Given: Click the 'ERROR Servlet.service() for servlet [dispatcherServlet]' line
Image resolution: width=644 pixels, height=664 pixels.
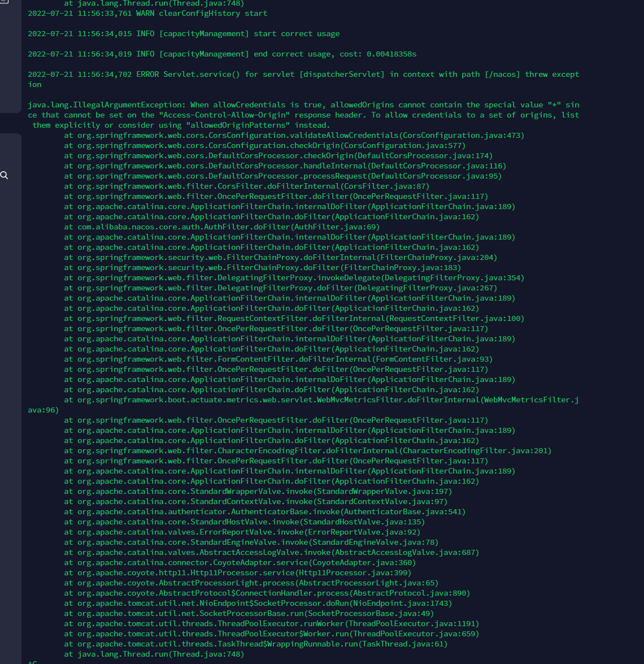Looking at the screenshot, I should (x=303, y=79).
